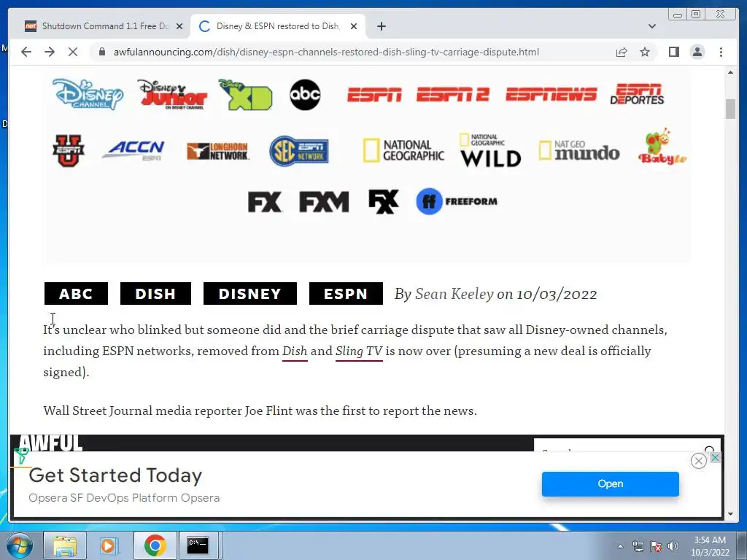This screenshot has height=560, width=747.
Task: Click the Disney Channel logo
Action: (88, 94)
